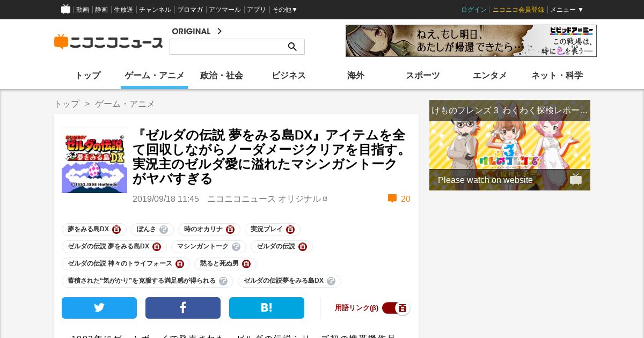
Task: Open the けものフレンズ3 video thumbnail
Action: pos(510,145)
